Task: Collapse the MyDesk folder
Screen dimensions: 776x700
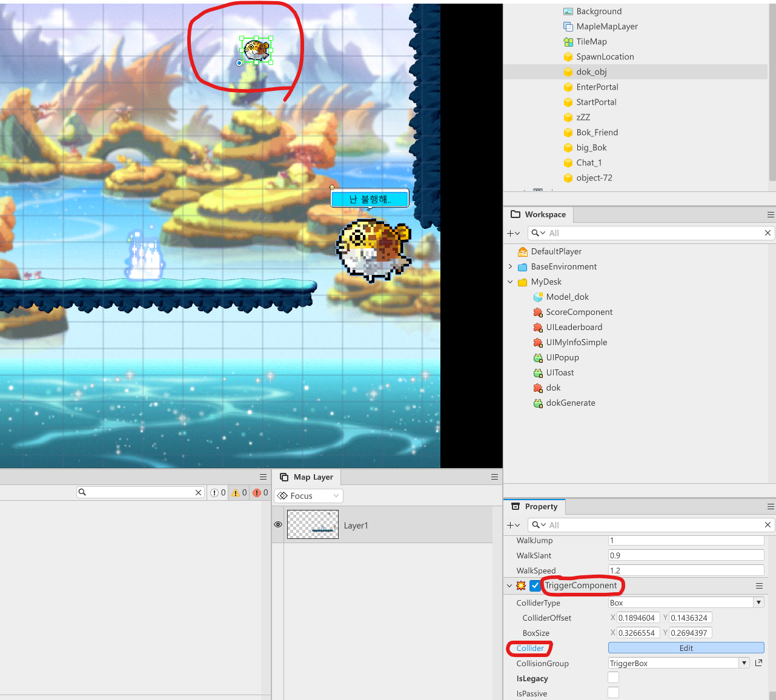Action: pyautogui.click(x=510, y=282)
